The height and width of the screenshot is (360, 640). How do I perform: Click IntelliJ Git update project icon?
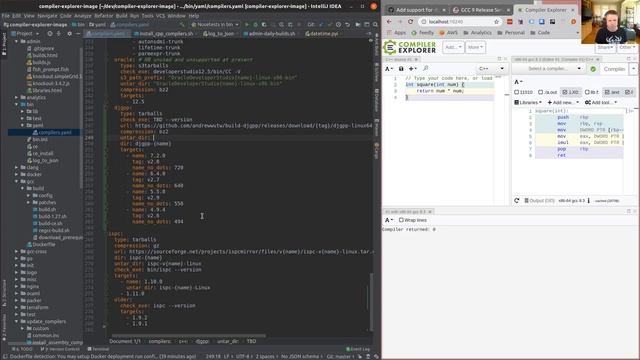(321, 24)
